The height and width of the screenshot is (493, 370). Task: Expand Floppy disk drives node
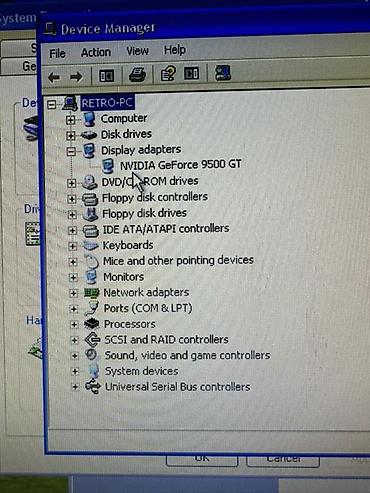[72, 215]
